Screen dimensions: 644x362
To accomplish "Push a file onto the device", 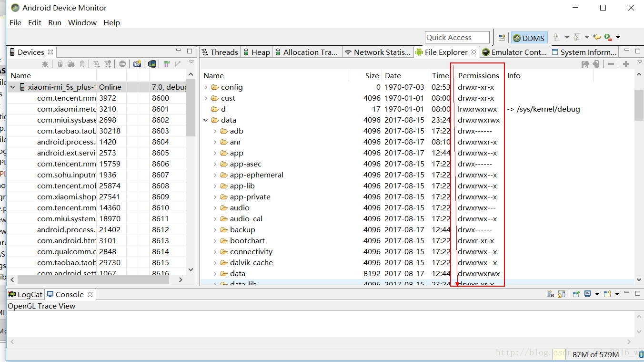I will (596, 64).
